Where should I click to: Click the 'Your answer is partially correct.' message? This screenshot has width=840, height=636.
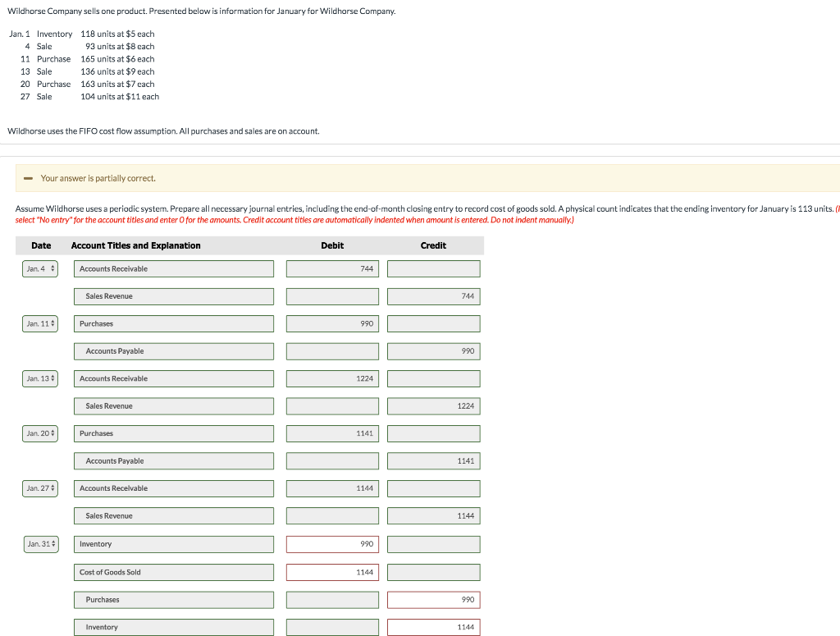(98, 178)
